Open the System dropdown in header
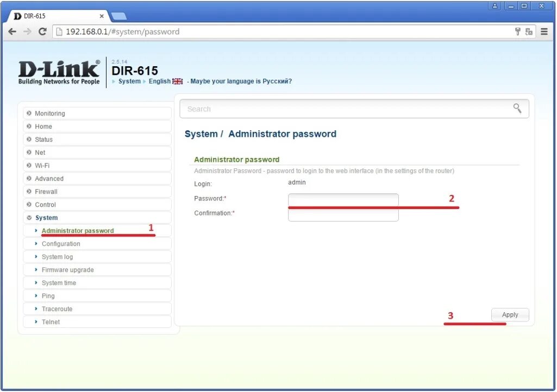 coord(129,81)
